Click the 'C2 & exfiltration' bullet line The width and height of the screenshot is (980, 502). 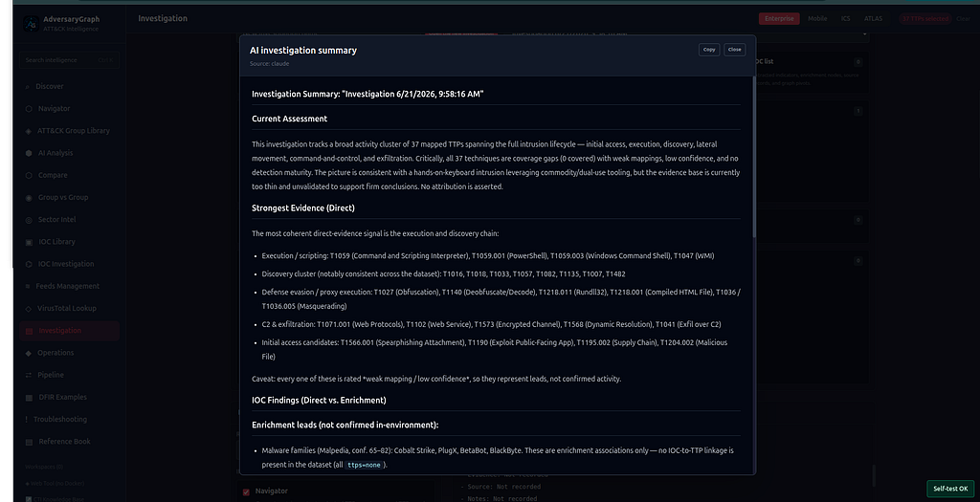491,325
